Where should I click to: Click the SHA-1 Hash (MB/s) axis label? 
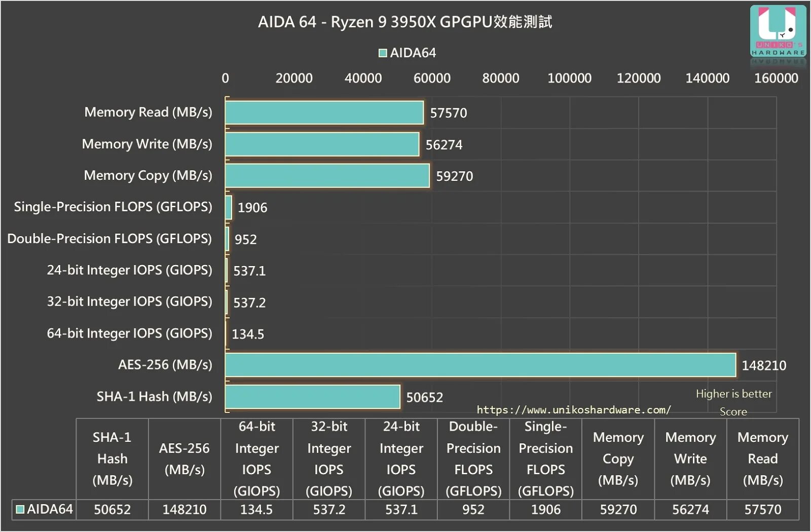pyautogui.click(x=155, y=396)
